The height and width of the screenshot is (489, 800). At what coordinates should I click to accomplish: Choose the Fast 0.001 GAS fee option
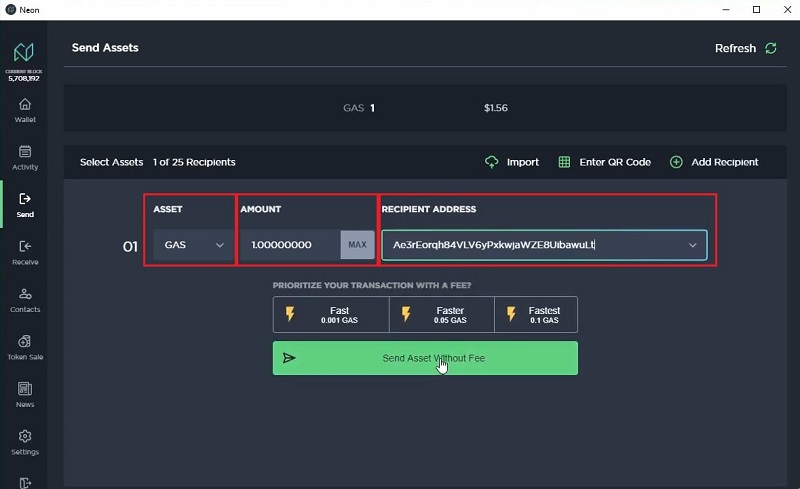331,315
